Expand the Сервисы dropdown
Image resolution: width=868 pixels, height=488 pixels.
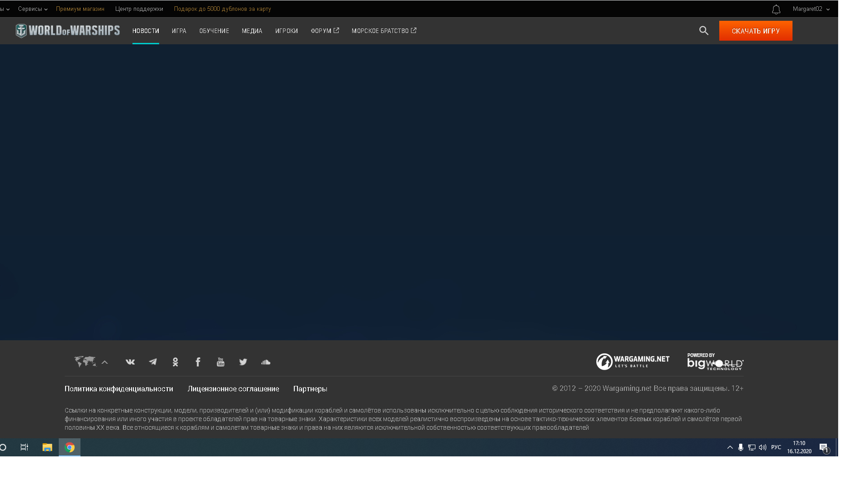pyautogui.click(x=33, y=9)
